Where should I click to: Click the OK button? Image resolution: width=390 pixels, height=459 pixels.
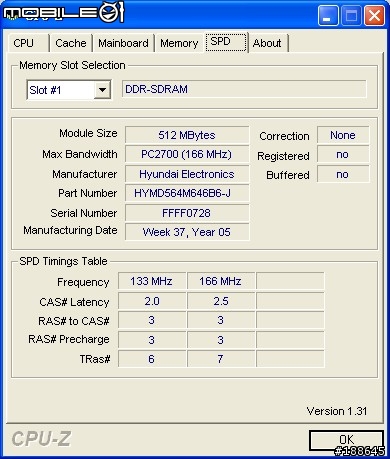pyautogui.click(x=346, y=440)
